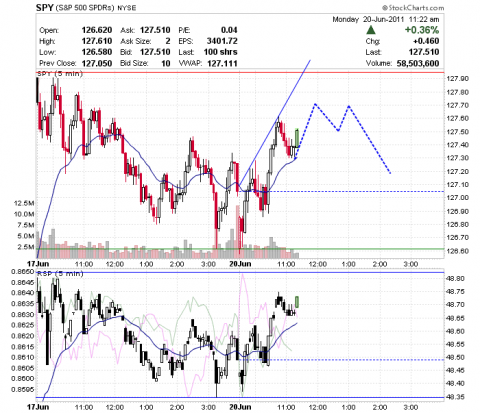480x413 pixels.
Task: Select the Volume value 58,503,600
Action: 418,63
